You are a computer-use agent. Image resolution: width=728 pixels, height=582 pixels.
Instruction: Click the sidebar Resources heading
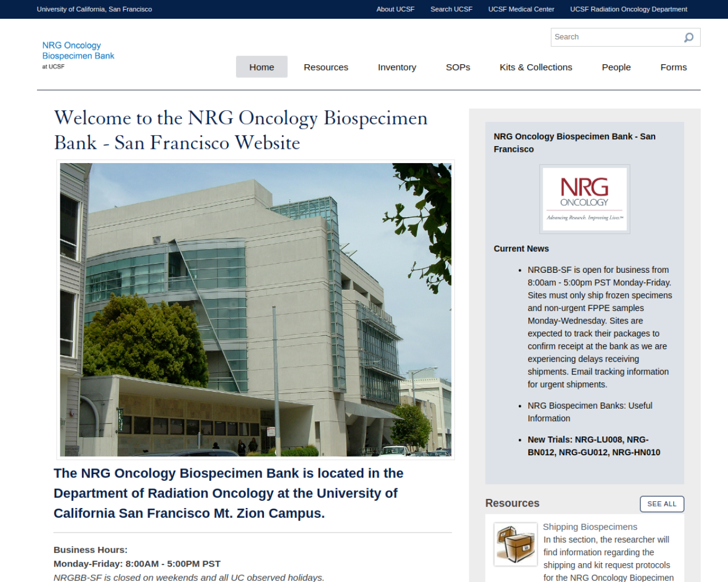point(512,504)
